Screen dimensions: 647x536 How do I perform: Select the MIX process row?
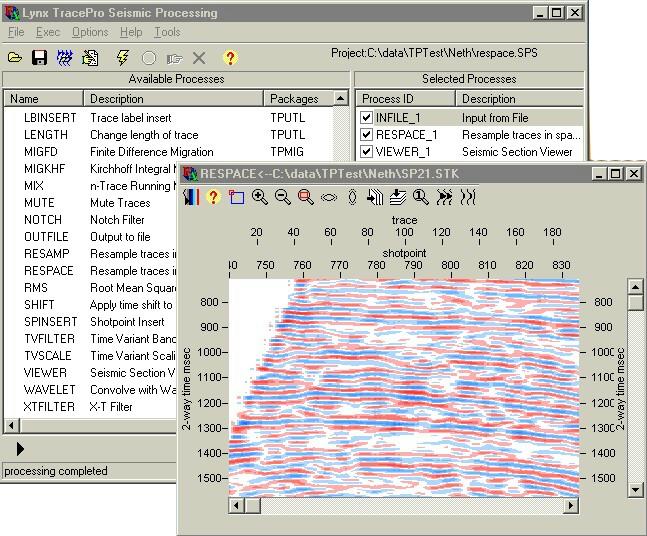(91, 186)
